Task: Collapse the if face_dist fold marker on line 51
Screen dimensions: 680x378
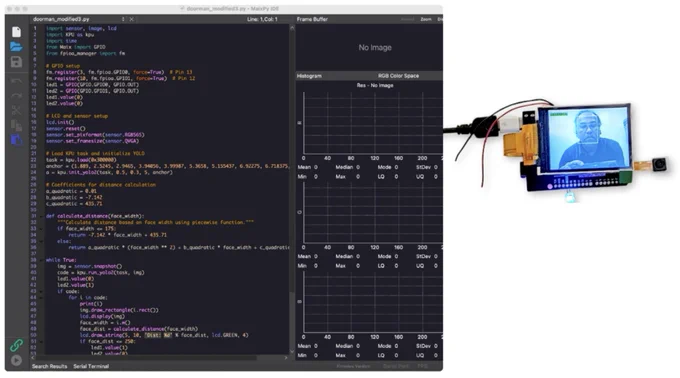Action: click(42, 342)
